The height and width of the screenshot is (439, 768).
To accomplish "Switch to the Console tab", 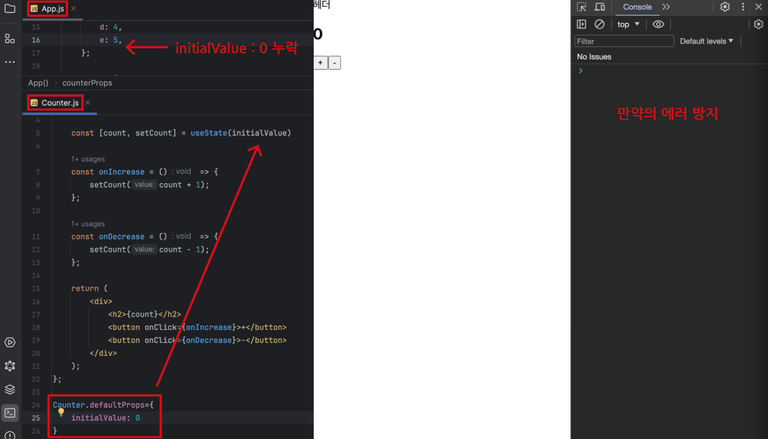I will (637, 7).
